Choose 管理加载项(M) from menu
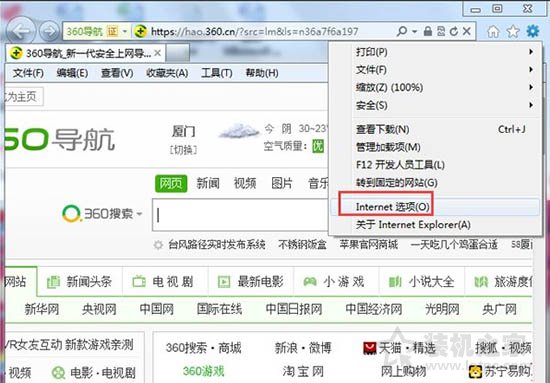This screenshot has width=550, height=383. point(436,147)
